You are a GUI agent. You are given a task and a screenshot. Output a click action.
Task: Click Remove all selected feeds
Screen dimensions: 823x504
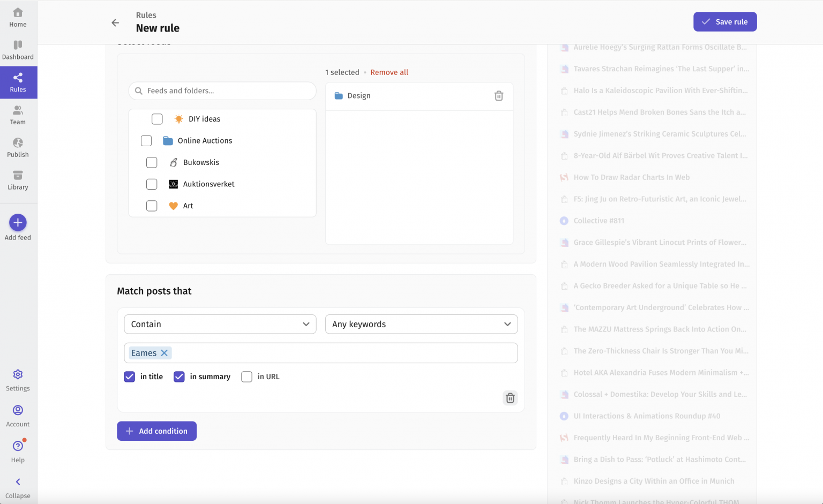coord(389,72)
